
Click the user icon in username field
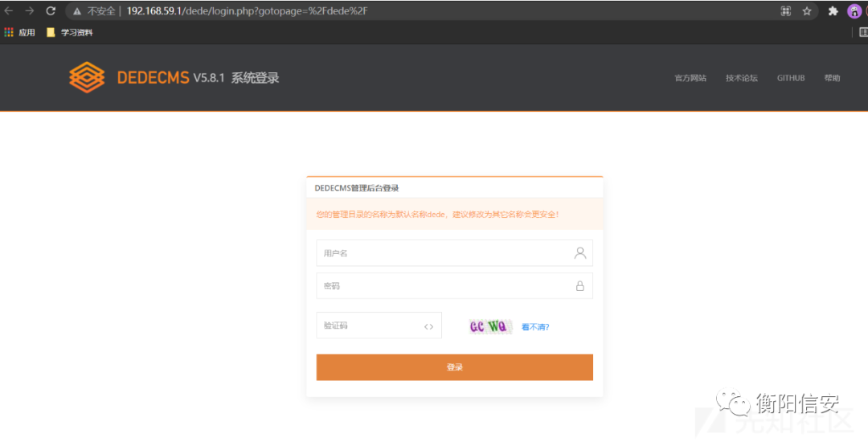(x=580, y=253)
